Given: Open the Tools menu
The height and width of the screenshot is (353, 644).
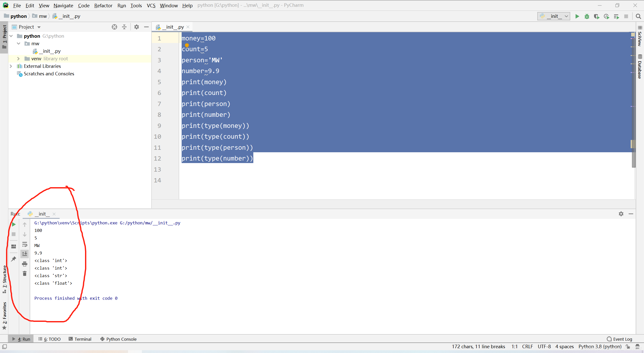Looking at the screenshot, I should tap(136, 6).
